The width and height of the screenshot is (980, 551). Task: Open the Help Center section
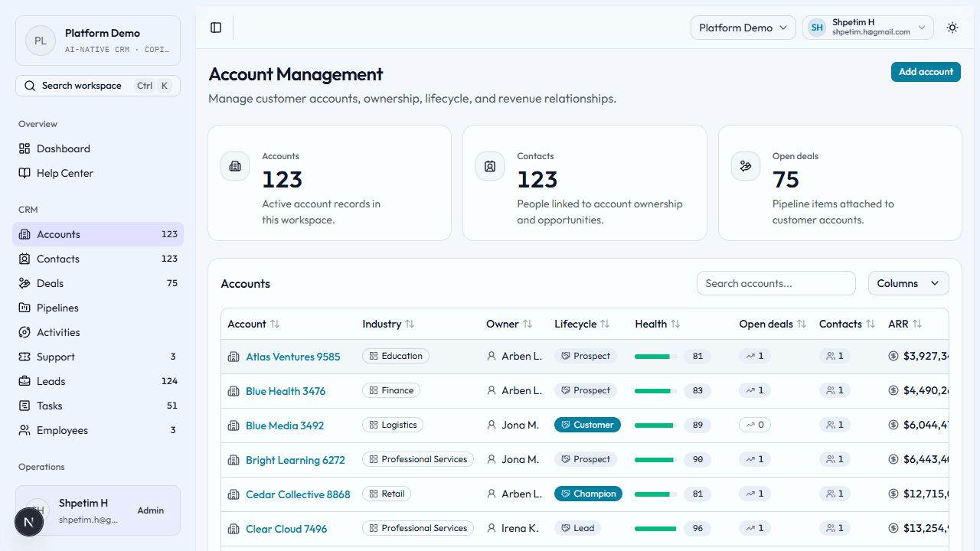pyautogui.click(x=64, y=173)
